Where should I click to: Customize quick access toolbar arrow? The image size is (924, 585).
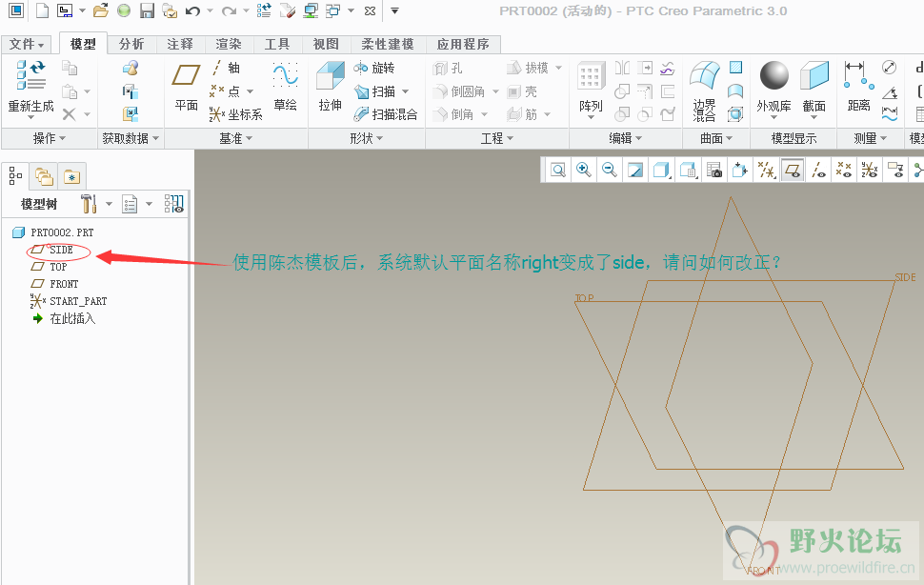394,10
